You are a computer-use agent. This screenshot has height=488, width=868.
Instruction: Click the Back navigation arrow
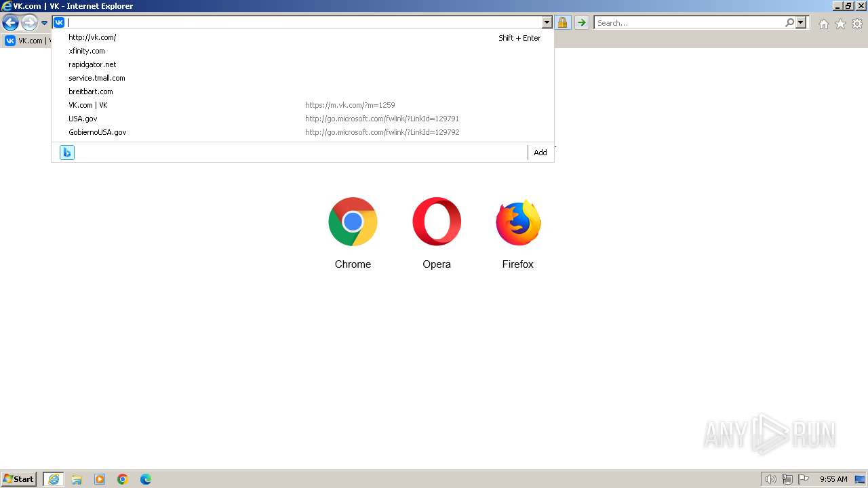point(10,22)
